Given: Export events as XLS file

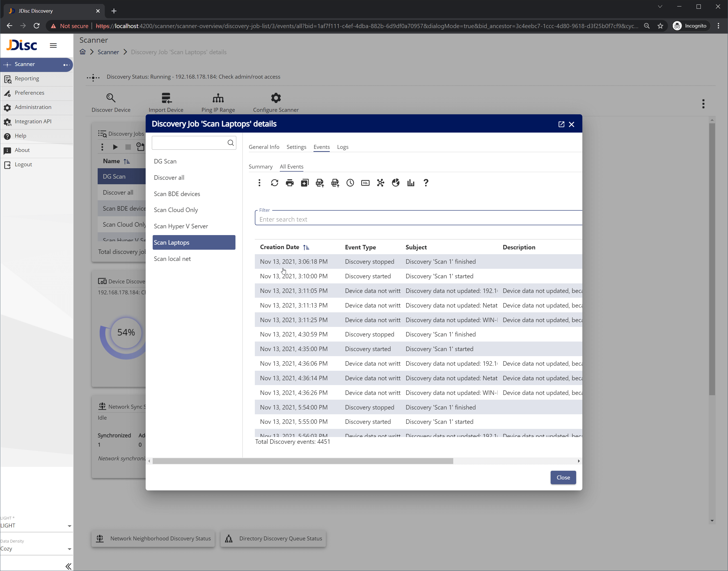Looking at the screenshot, I should coord(320,183).
